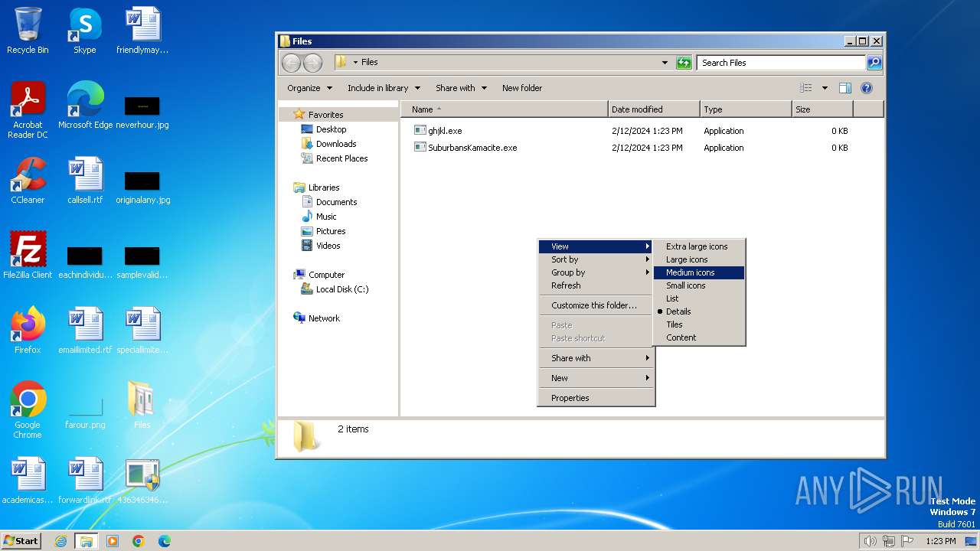Refresh the address bar location
Viewport: 980px width, 551px height.
click(684, 63)
